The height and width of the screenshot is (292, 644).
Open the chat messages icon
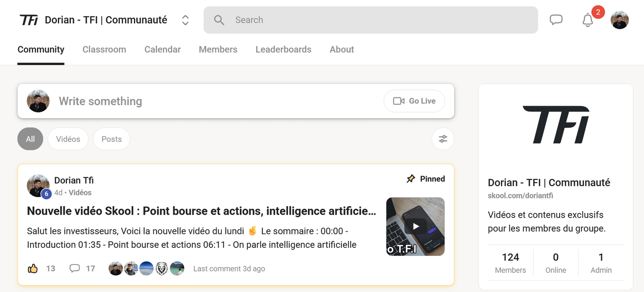(x=556, y=20)
